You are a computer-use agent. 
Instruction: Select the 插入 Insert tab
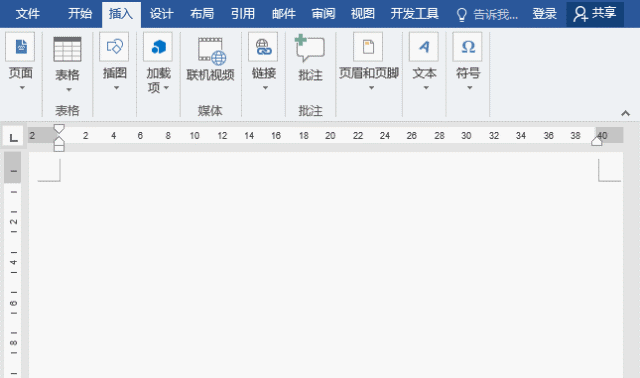[121, 15]
